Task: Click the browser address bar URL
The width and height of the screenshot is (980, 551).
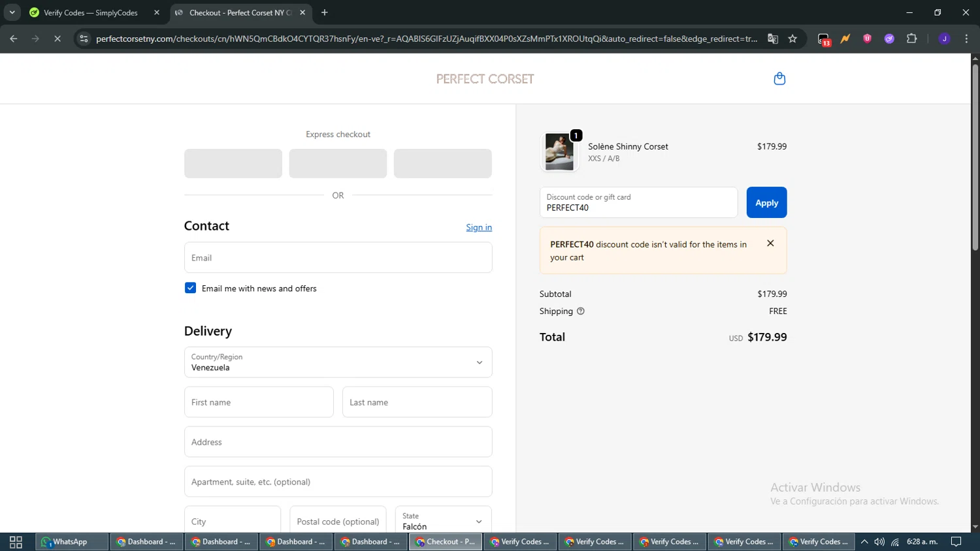Action: (427, 39)
